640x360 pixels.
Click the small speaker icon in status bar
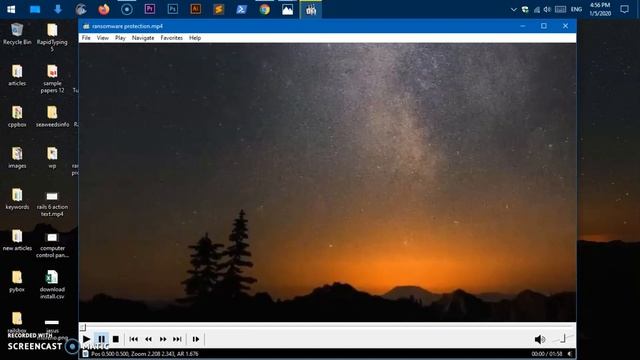(x=570, y=354)
